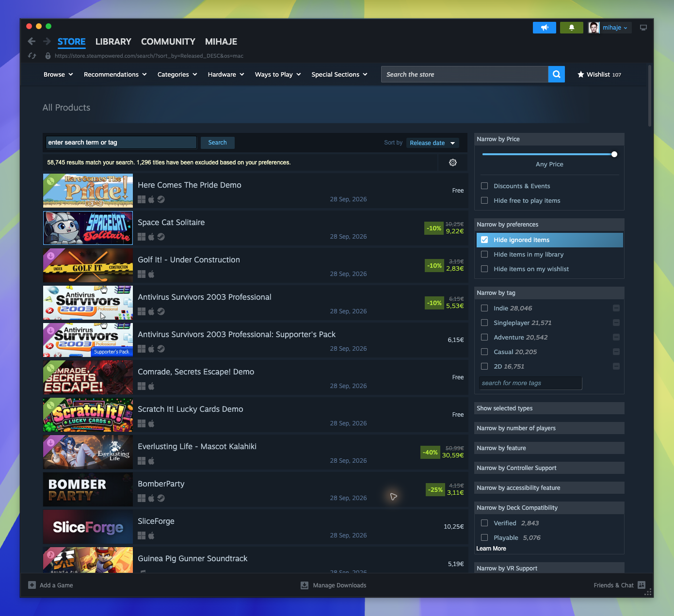Click the Wishlist star icon
674x616 pixels.
coord(580,74)
